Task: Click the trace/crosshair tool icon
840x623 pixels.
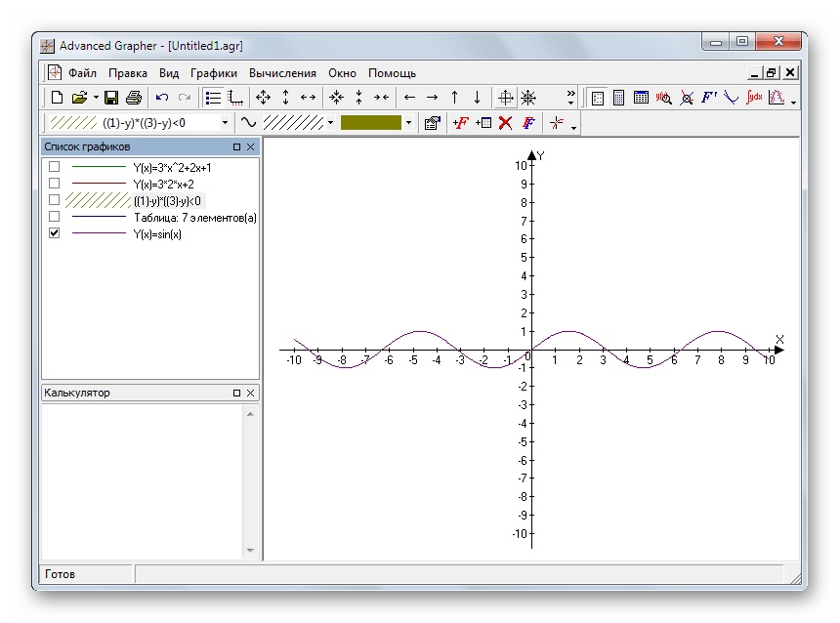Action: 557,123
